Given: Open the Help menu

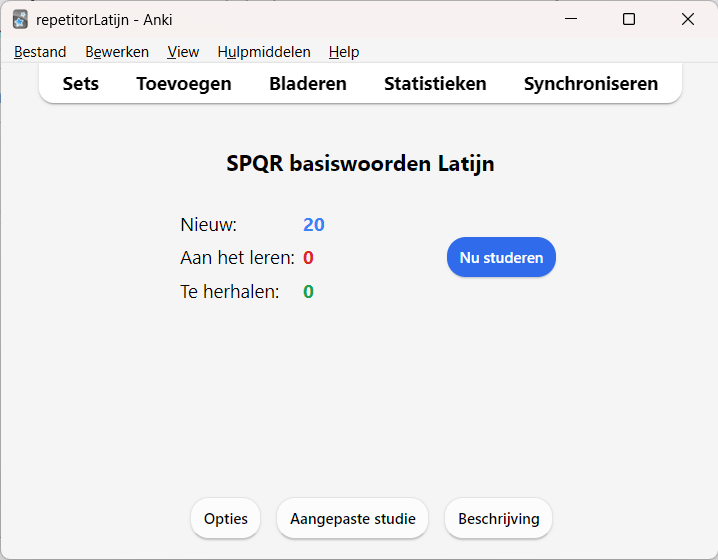Looking at the screenshot, I should pos(344,52).
